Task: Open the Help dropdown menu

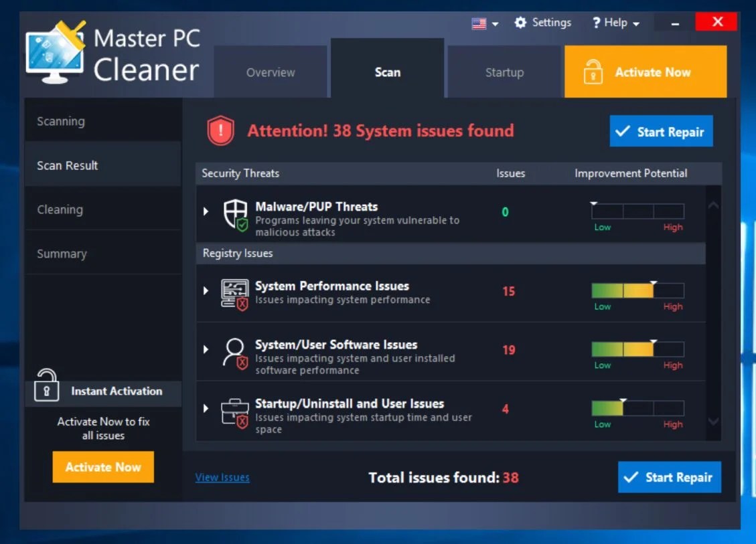Action: 616,23
